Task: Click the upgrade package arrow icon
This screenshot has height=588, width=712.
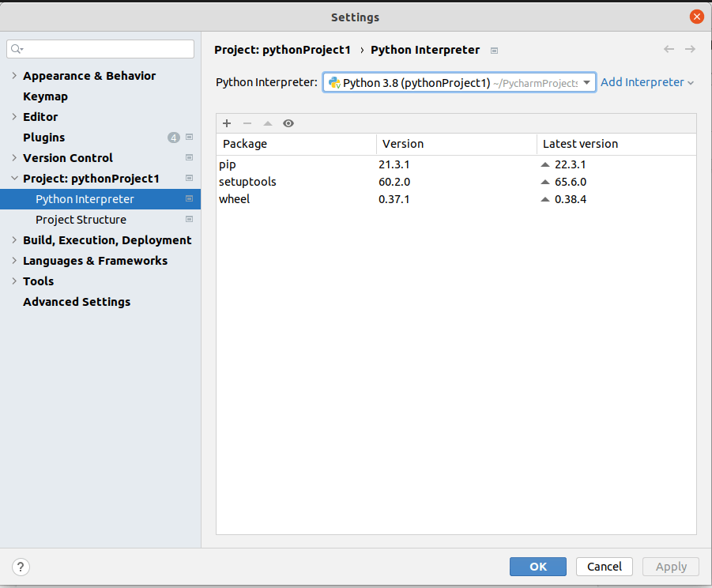Action: click(x=268, y=123)
